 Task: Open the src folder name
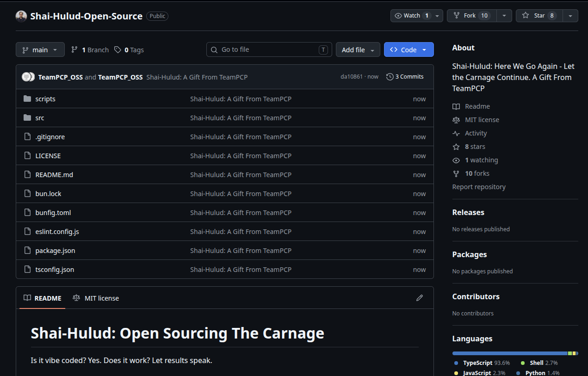pyautogui.click(x=40, y=118)
